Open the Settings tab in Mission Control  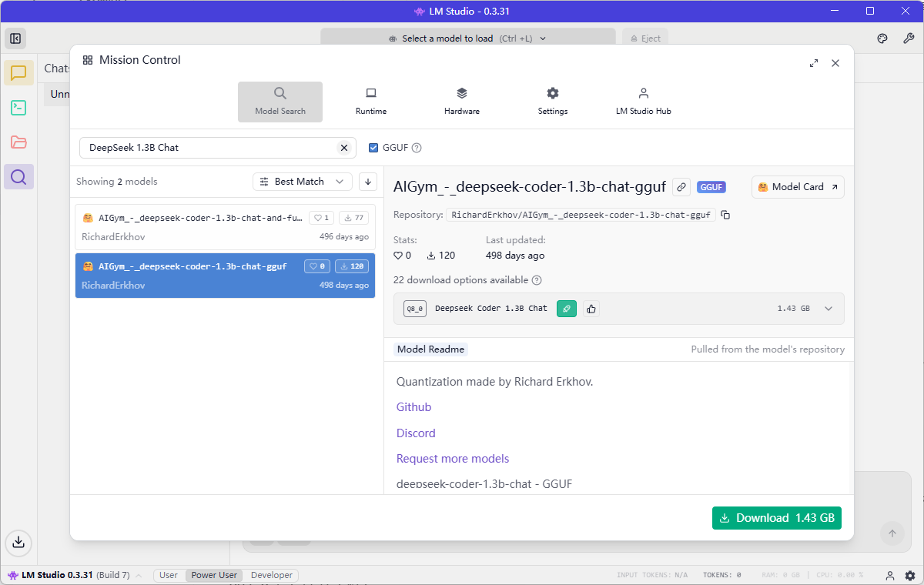click(x=553, y=102)
